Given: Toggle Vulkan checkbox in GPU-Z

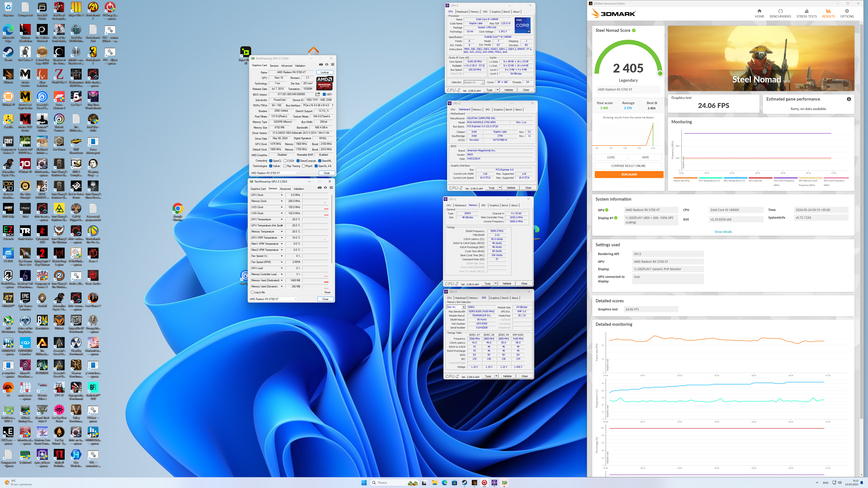Looking at the screenshot, I should coord(271,166).
